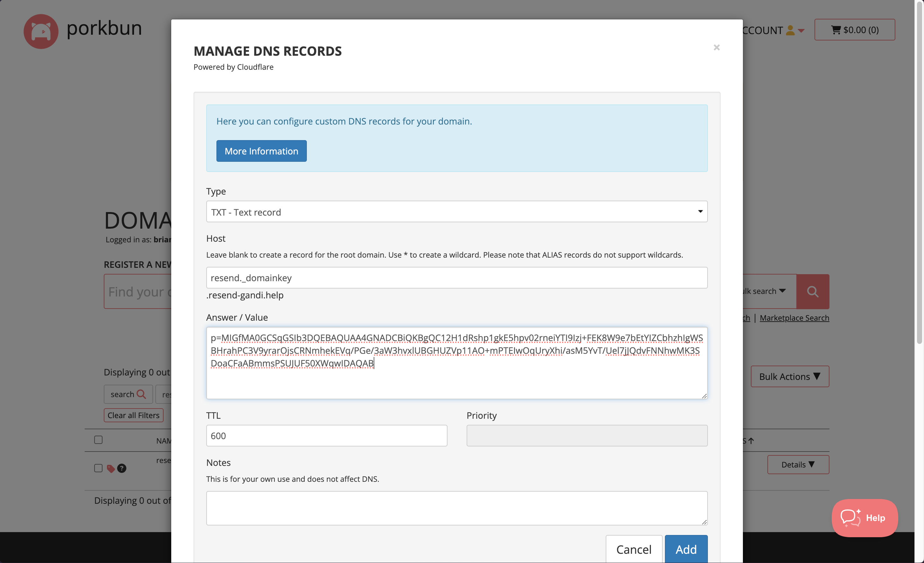
Task: Click the Host input field
Action: pos(457,278)
